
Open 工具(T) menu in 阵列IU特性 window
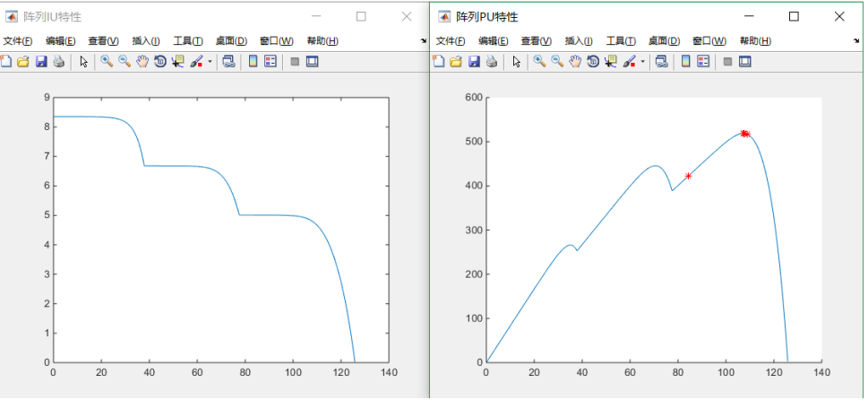point(188,41)
